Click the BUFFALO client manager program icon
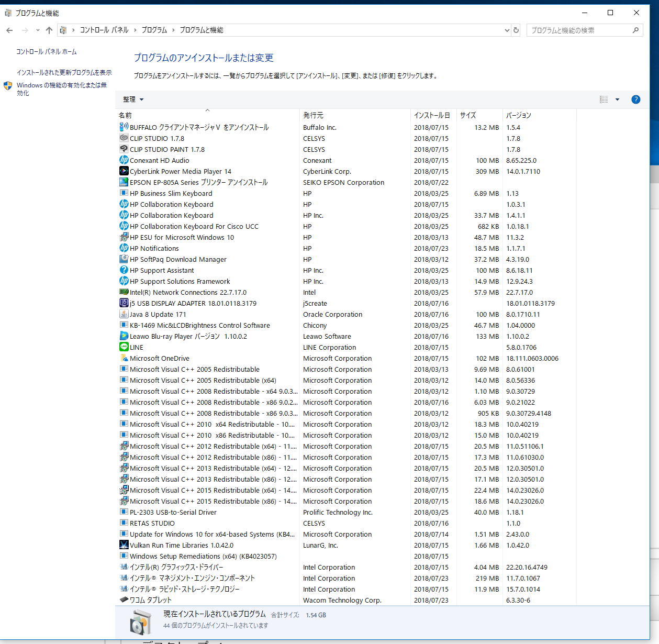The height and width of the screenshot is (644, 659). 124,127
